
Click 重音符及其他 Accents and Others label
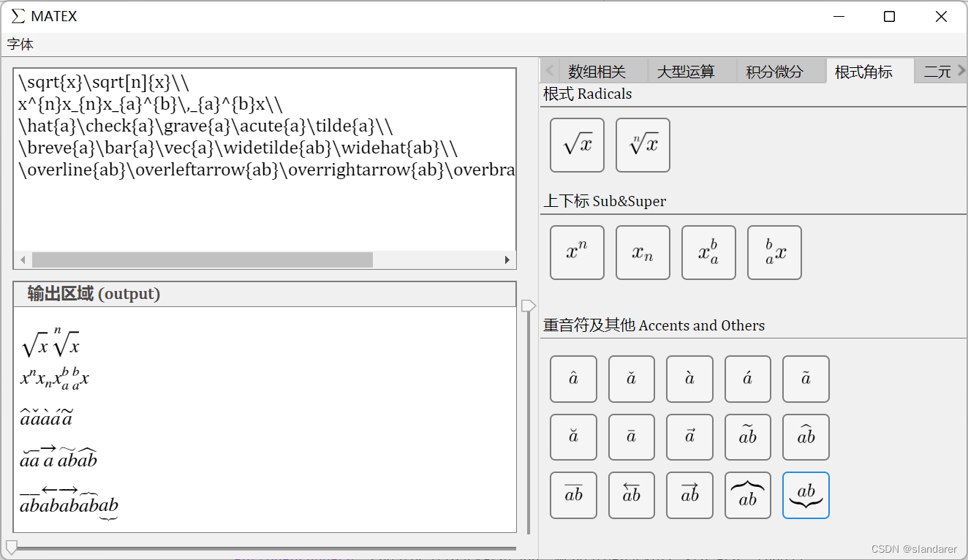coord(654,325)
